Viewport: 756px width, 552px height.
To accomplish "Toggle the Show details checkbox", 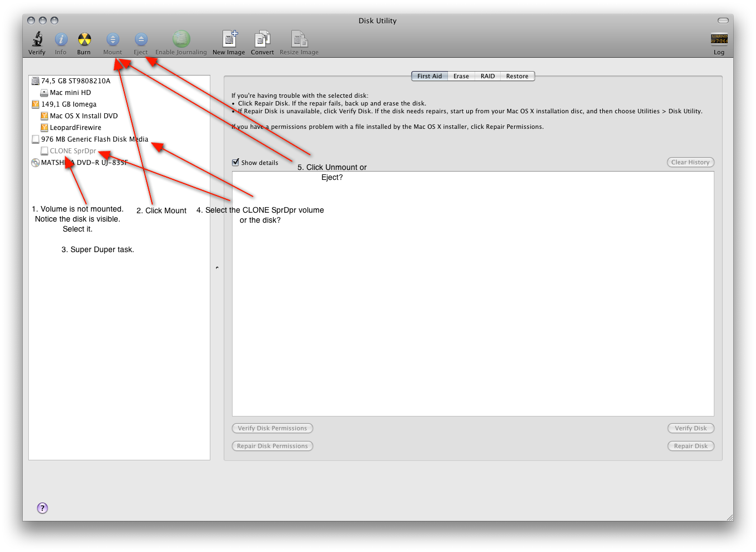I will coord(235,162).
